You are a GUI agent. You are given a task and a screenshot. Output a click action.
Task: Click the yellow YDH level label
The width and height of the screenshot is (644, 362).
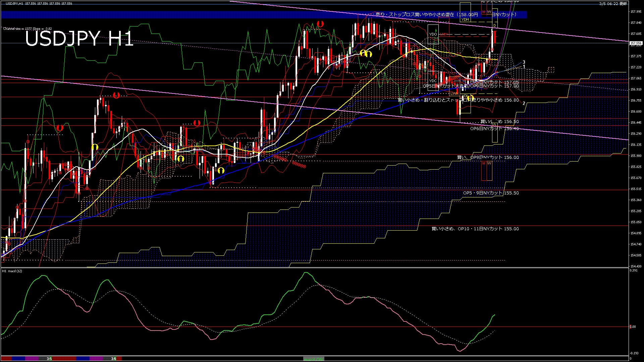(x=465, y=19)
